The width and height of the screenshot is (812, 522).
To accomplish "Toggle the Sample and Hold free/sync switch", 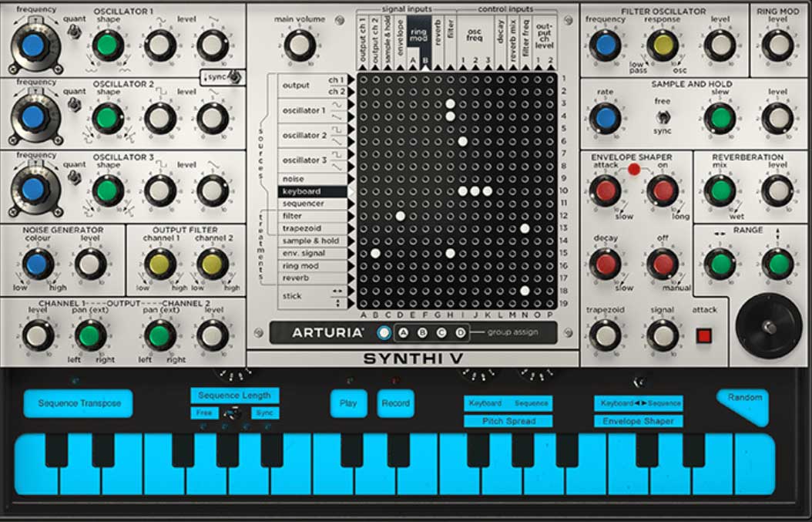I will pos(663,116).
